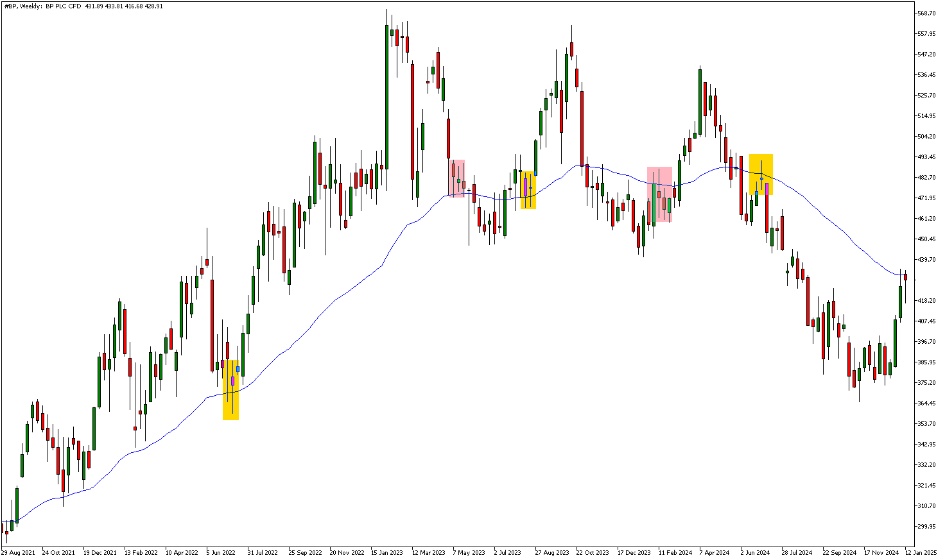
Task: Select the pink pattern box above '7 May 2023'
Action: [456, 178]
